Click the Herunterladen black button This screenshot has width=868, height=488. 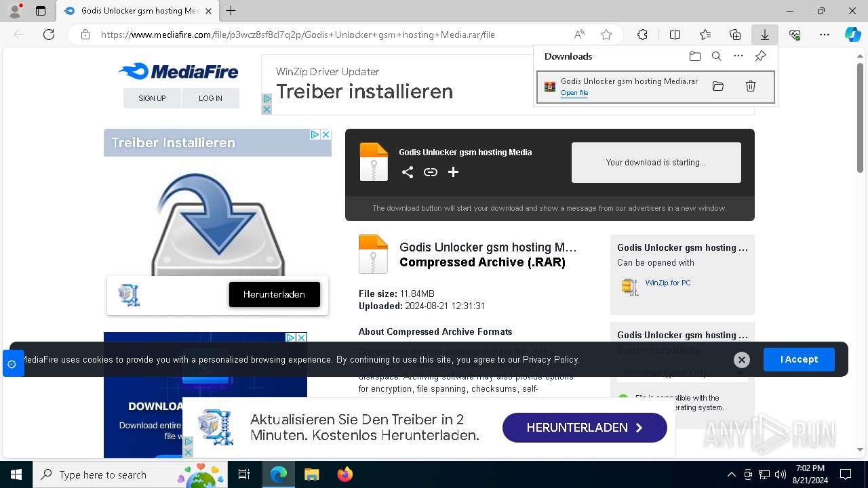click(275, 294)
